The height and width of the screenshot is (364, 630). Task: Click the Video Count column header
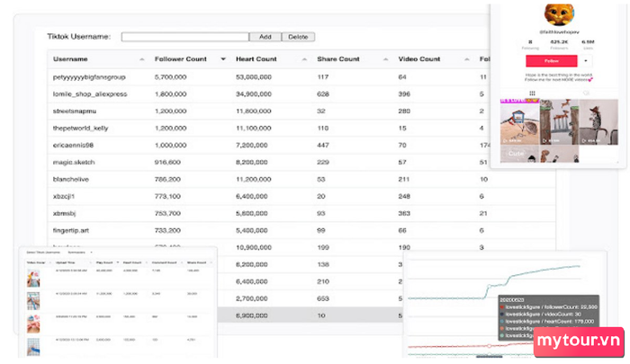pos(418,59)
